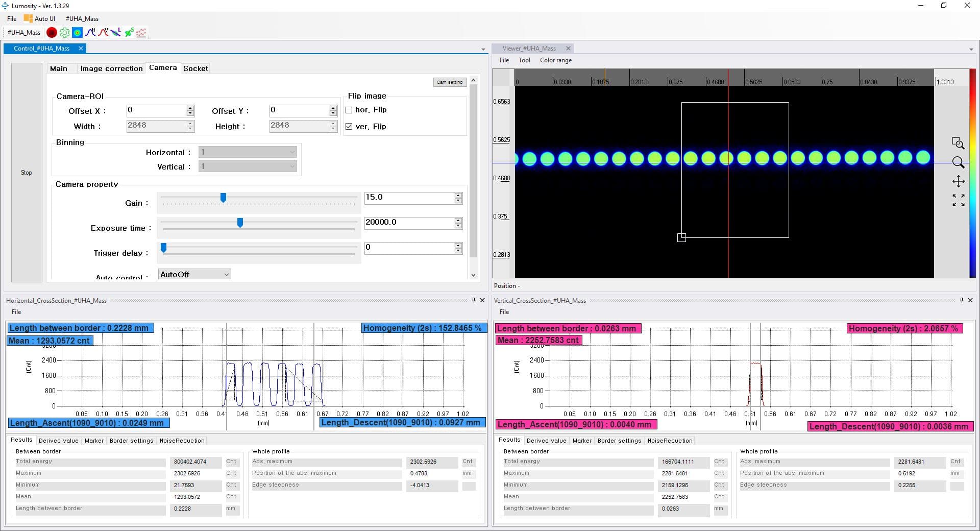The height and width of the screenshot is (531, 980).
Task: Enable the hor. Flip checkbox
Action: [x=349, y=110]
